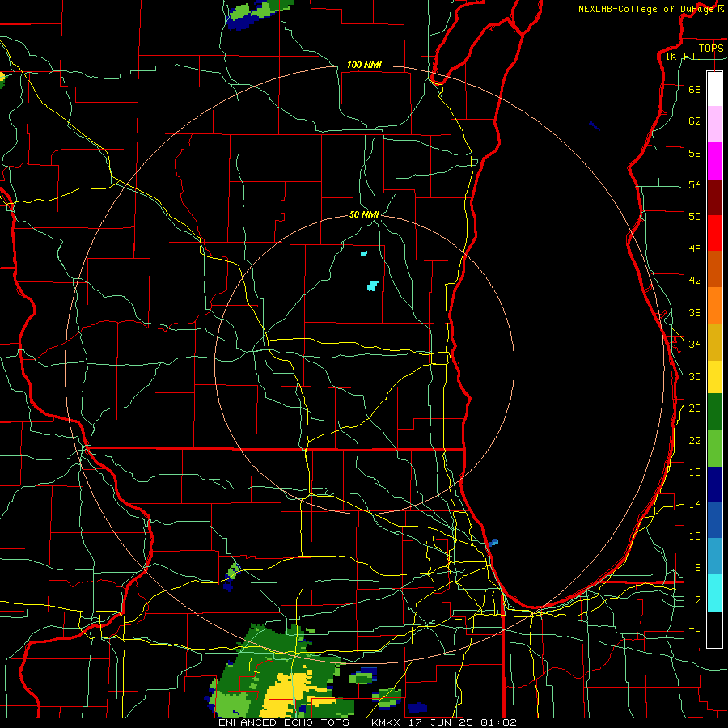The height and width of the screenshot is (728, 728).
Task: Click the "50" legend value
Action: (x=695, y=217)
